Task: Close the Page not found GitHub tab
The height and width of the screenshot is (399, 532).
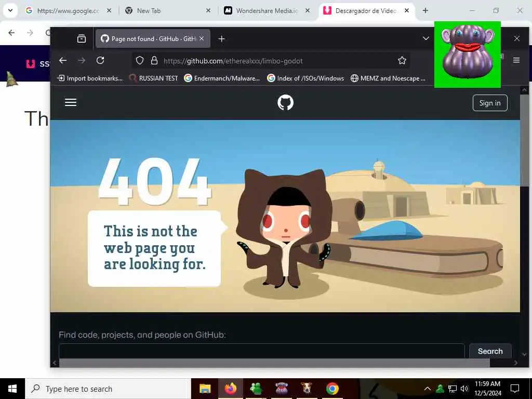Action: (202, 38)
